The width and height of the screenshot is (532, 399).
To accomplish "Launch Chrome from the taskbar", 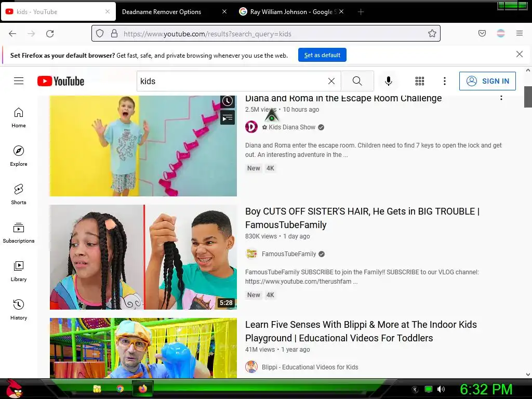I will 120,389.
